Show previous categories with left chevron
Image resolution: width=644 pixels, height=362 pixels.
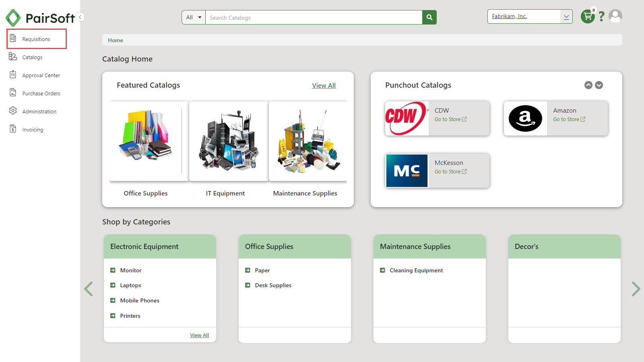pos(89,289)
